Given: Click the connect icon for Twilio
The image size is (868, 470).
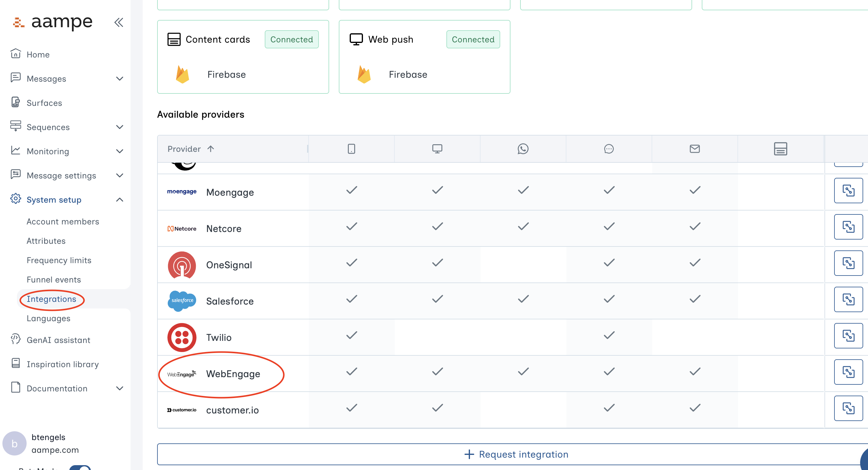Looking at the screenshot, I should pos(848,335).
